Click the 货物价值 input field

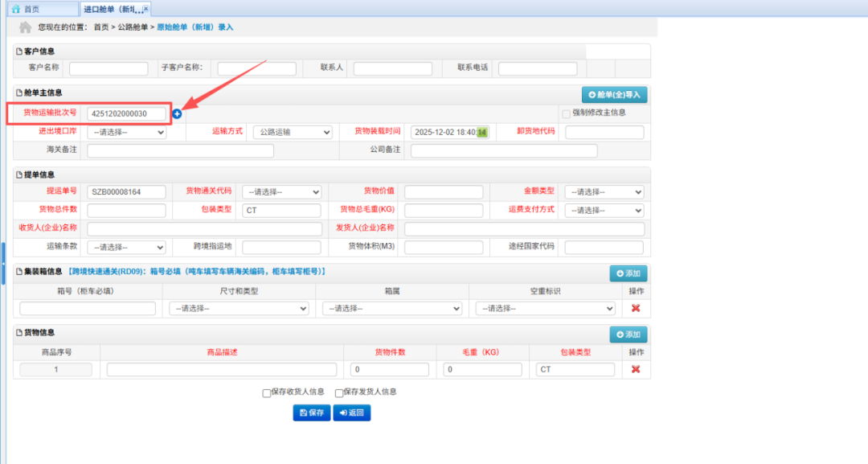point(444,192)
